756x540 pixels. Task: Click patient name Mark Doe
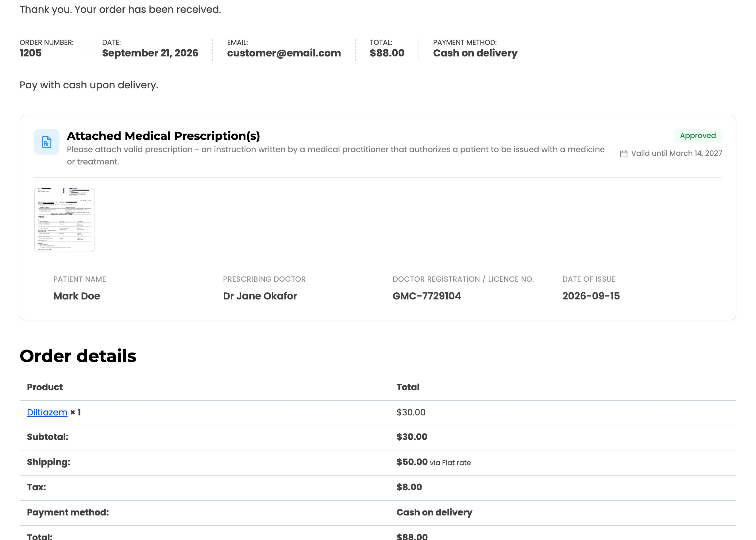[77, 296]
